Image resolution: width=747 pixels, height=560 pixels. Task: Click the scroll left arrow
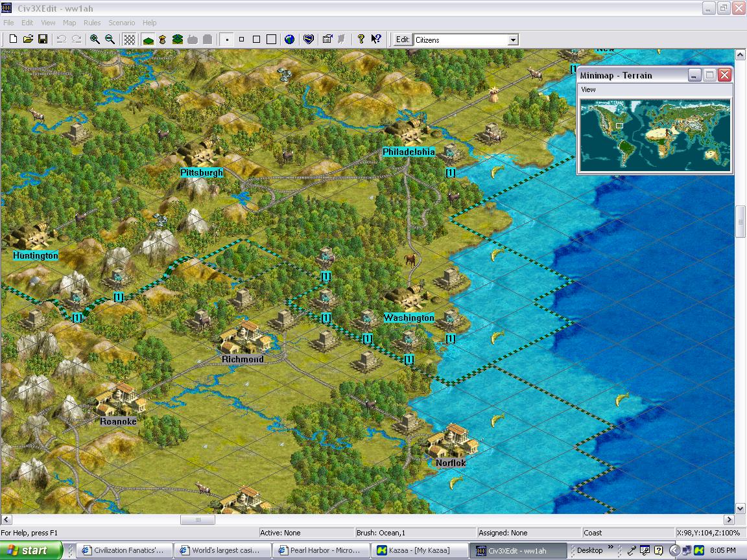point(6,520)
